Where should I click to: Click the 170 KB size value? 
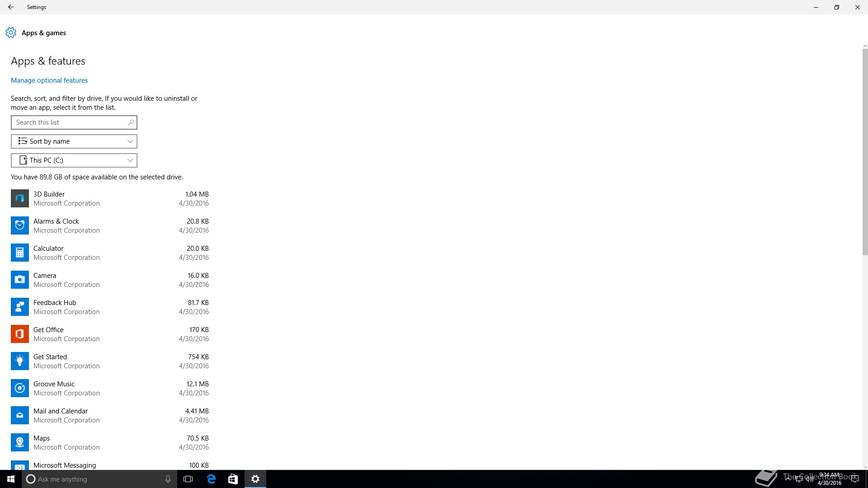point(199,330)
